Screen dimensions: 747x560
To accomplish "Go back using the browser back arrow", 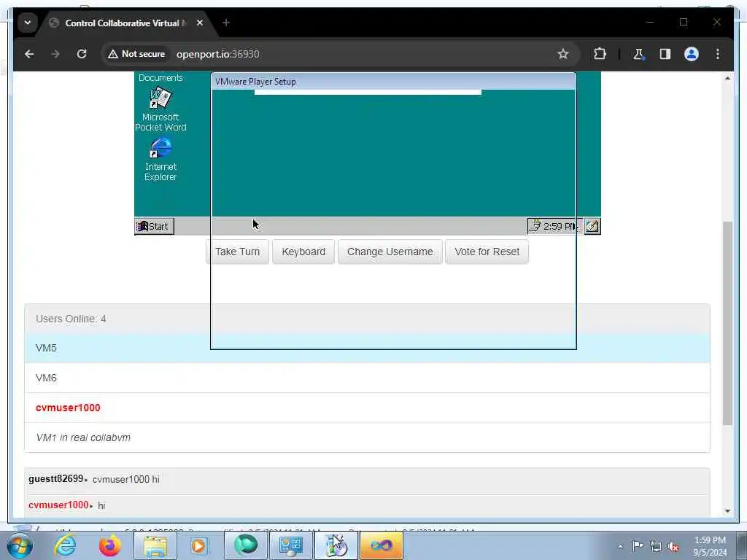I will 29,54.
